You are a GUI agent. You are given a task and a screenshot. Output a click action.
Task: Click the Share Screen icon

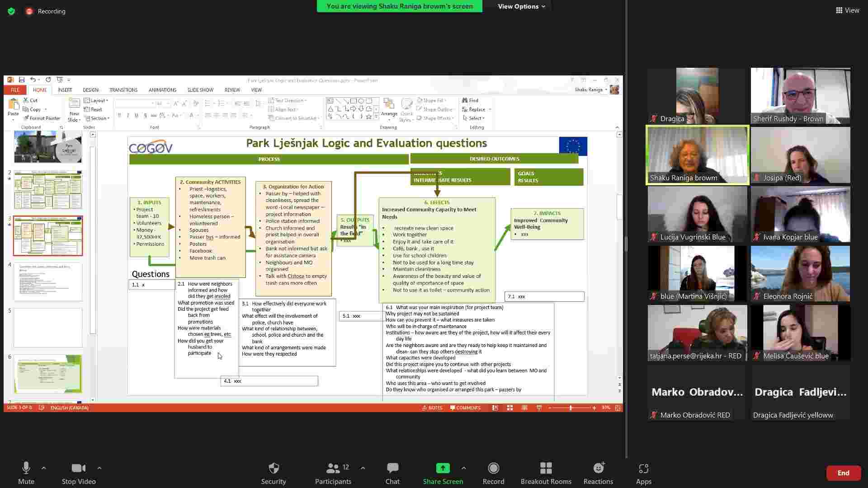tap(443, 469)
